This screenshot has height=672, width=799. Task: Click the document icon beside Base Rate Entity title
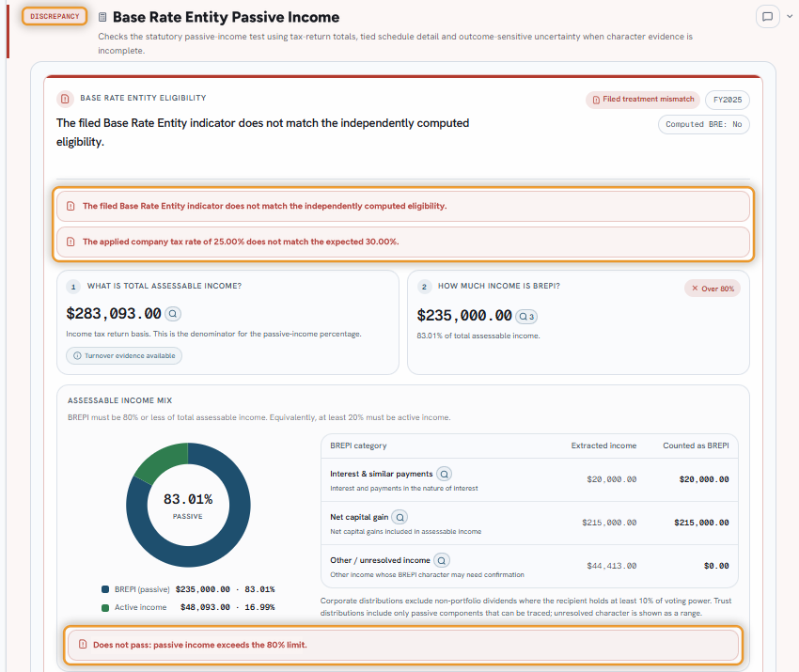(x=102, y=17)
